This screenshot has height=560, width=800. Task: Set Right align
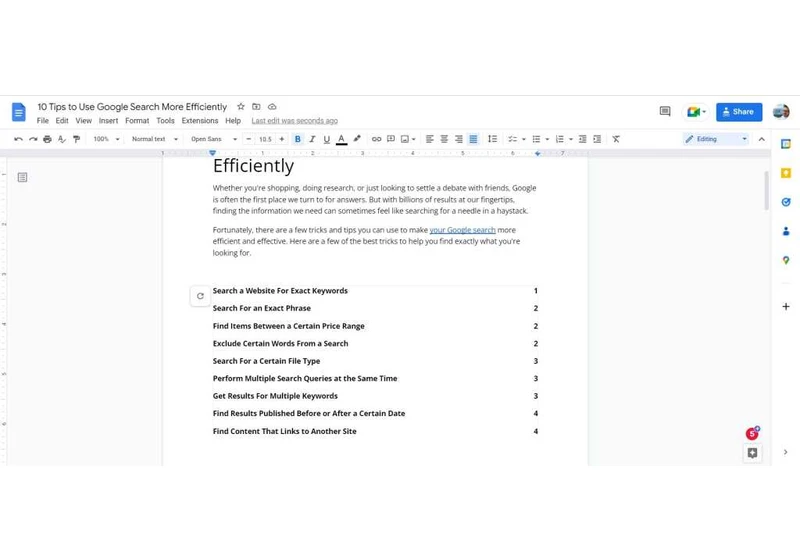coord(459,139)
